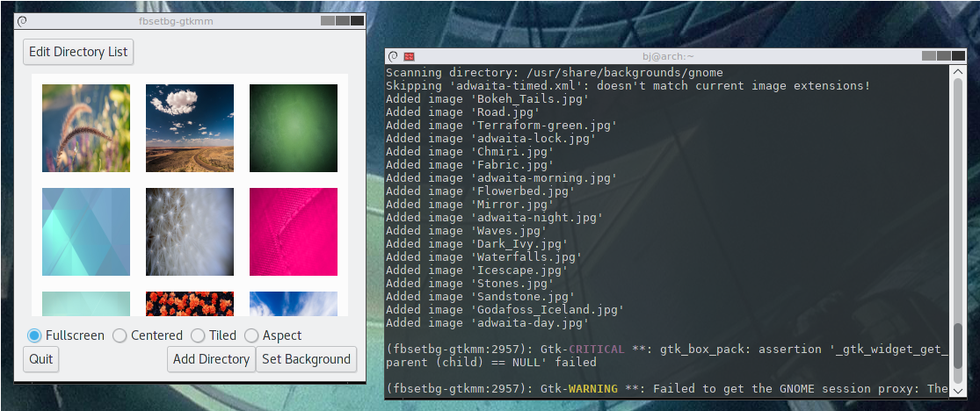The width and height of the screenshot is (980, 411).
Task: Click the Add Directory button
Action: click(211, 359)
